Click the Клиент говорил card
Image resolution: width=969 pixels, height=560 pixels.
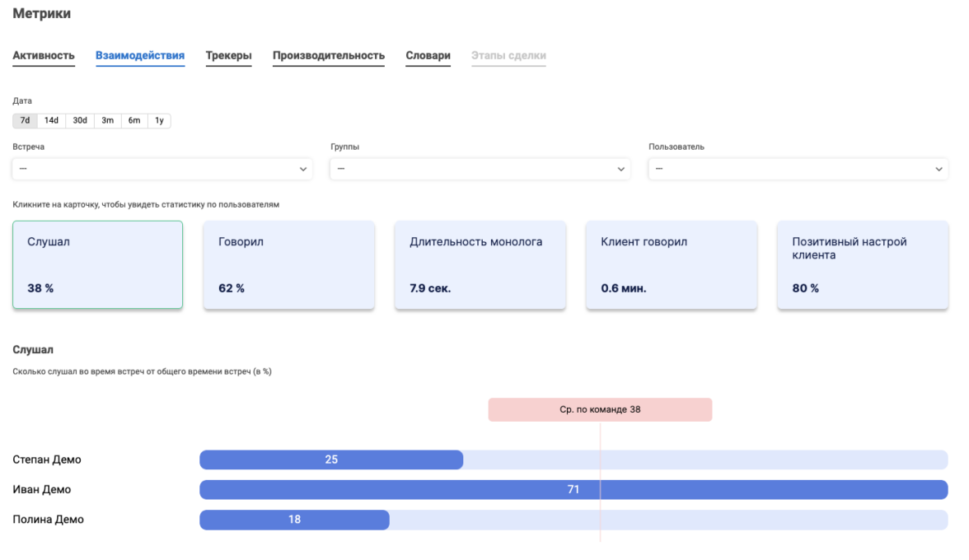671,264
